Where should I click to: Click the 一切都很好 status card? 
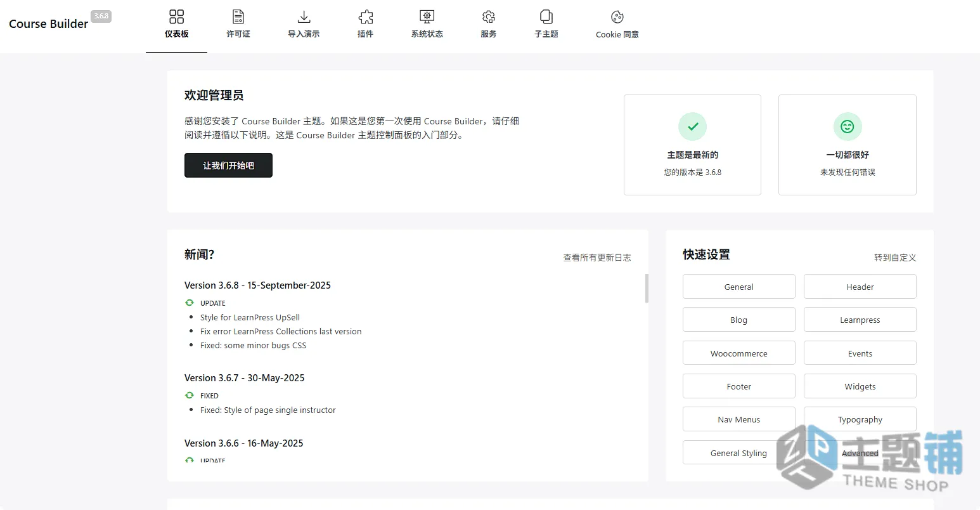(848, 145)
